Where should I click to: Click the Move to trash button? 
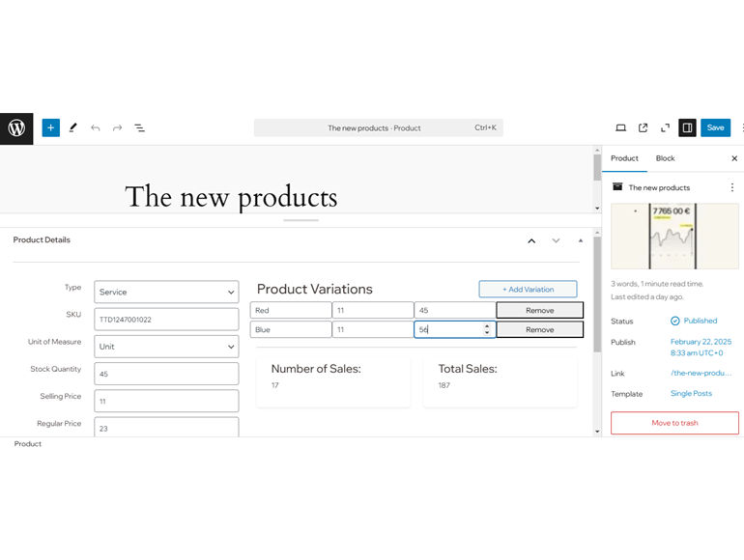pos(674,423)
